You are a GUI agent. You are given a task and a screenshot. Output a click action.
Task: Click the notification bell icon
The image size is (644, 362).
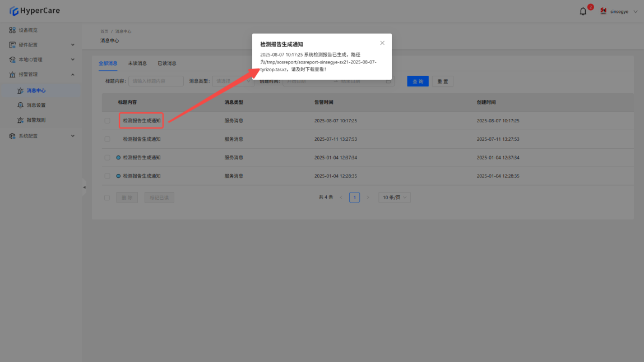coord(583,11)
